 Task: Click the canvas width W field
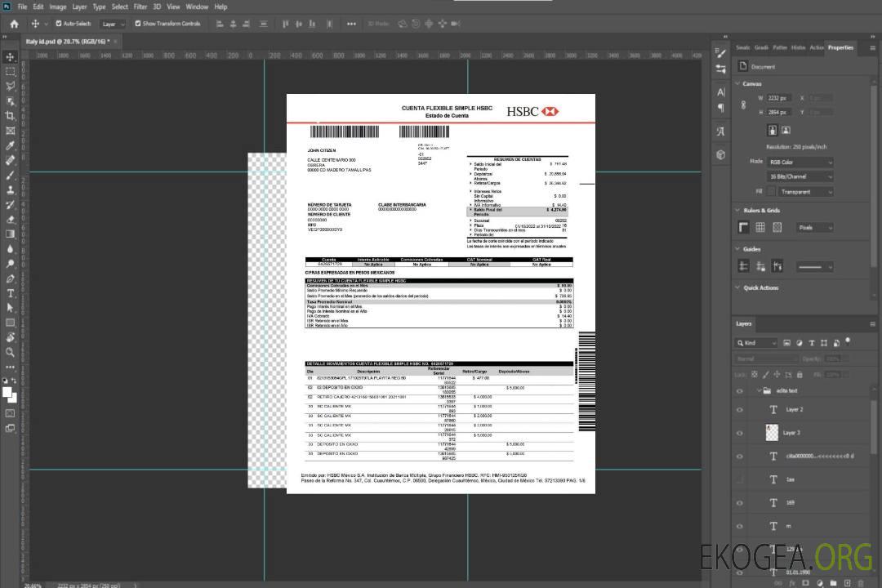[779, 98]
